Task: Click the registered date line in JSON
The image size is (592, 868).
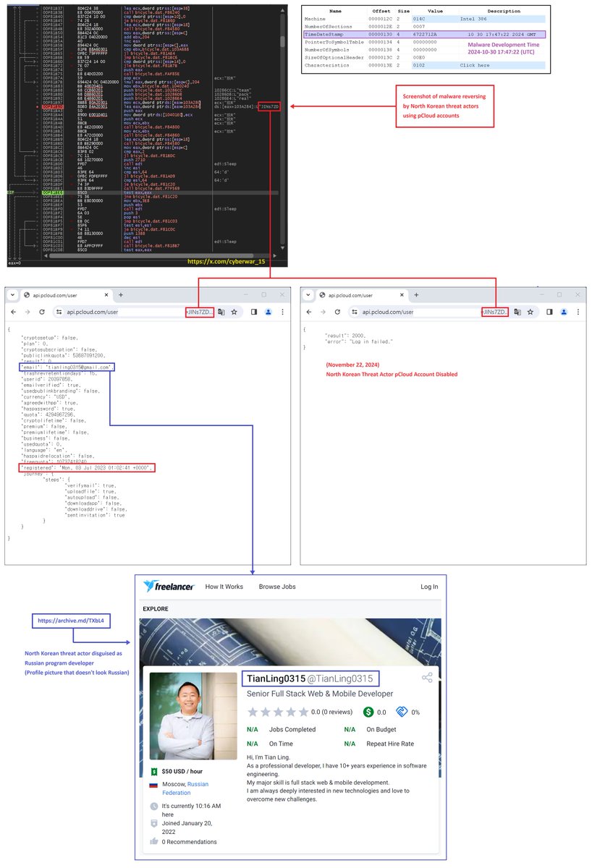Action: pyautogui.click(x=87, y=468)
